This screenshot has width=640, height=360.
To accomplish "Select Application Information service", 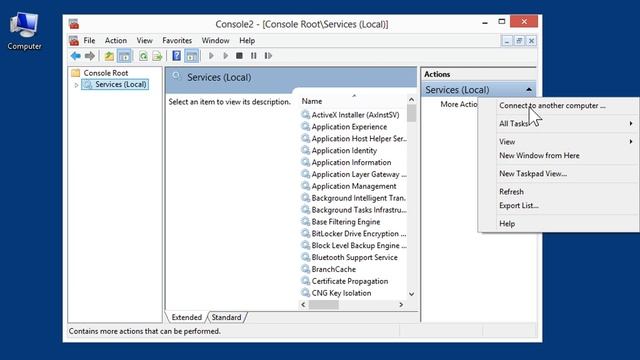I will point(351,162).
